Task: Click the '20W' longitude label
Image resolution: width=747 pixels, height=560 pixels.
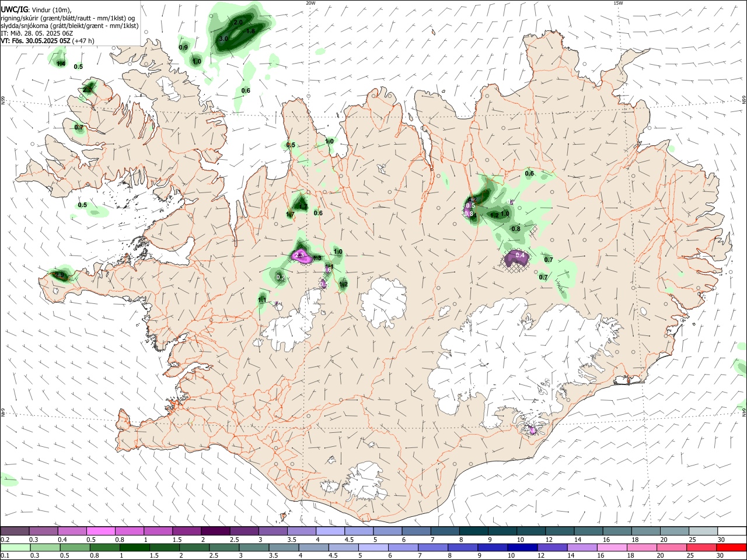Action: [311, 3]
